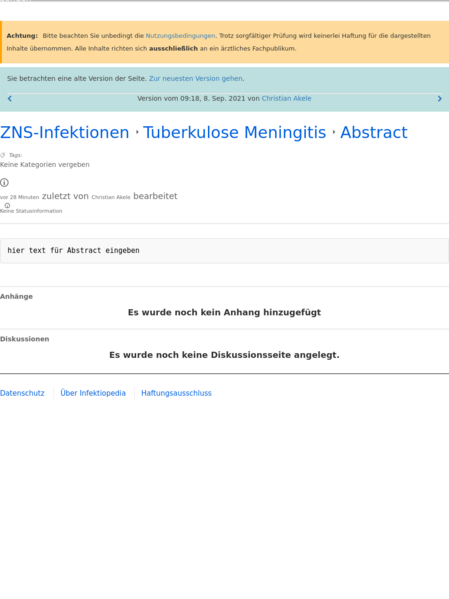The image size is (449, 599).
Task: Click Christian Akele in last edited line
Action: point(111,197)
